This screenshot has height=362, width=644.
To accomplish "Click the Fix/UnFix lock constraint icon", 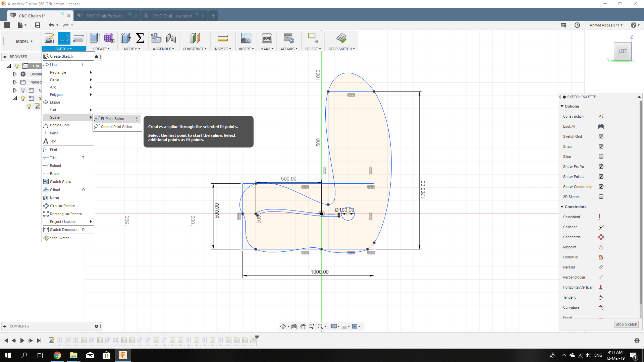I will (601, 257).
